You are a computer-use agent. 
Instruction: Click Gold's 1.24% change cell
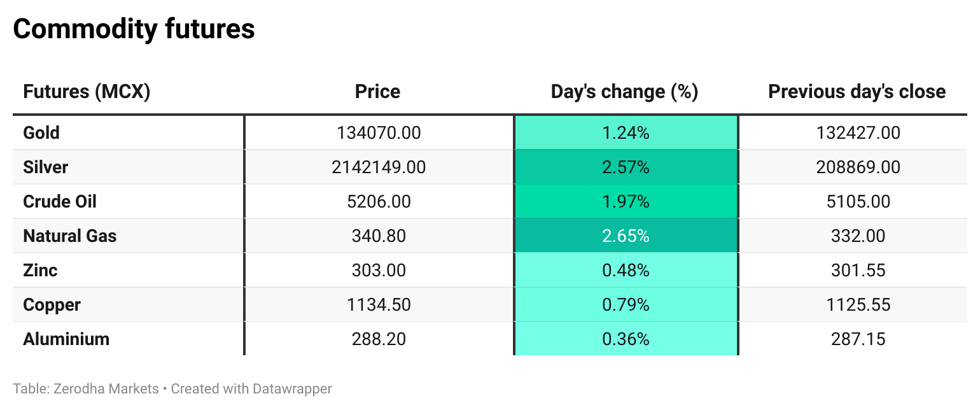point(626,133)
